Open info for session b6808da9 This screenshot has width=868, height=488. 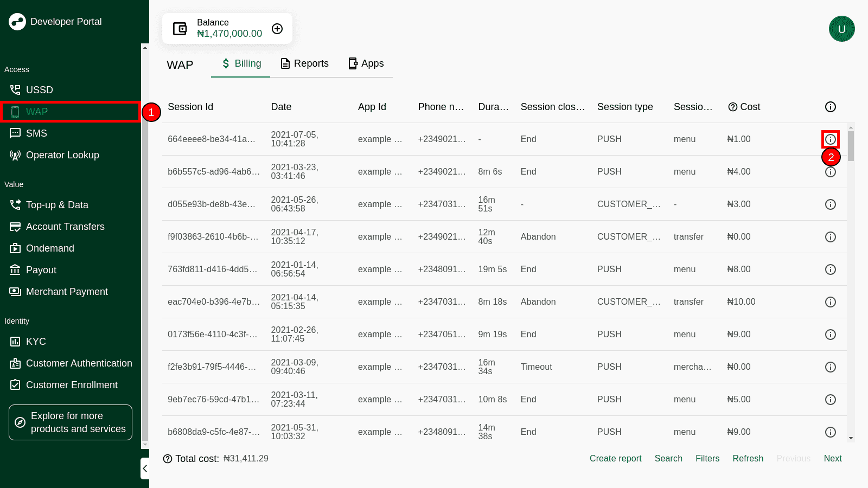click(830, 432)
